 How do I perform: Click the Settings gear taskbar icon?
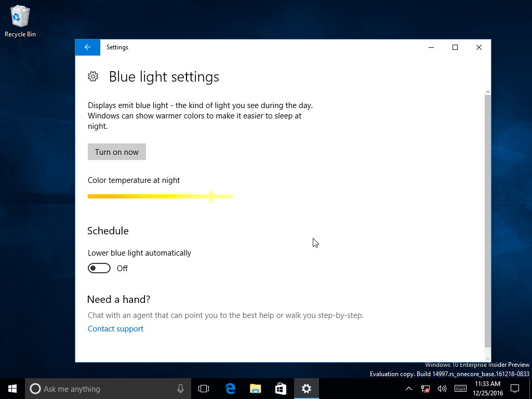pos(307,389)
